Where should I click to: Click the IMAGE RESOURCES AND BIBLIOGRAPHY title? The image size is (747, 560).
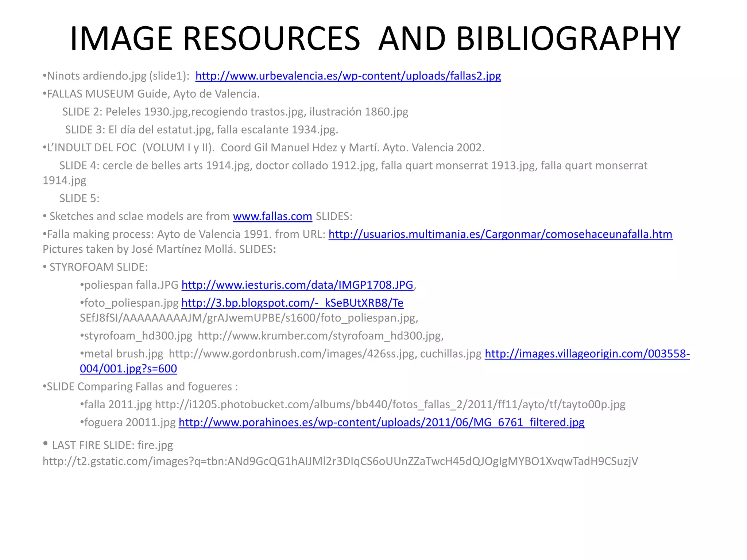375,39
